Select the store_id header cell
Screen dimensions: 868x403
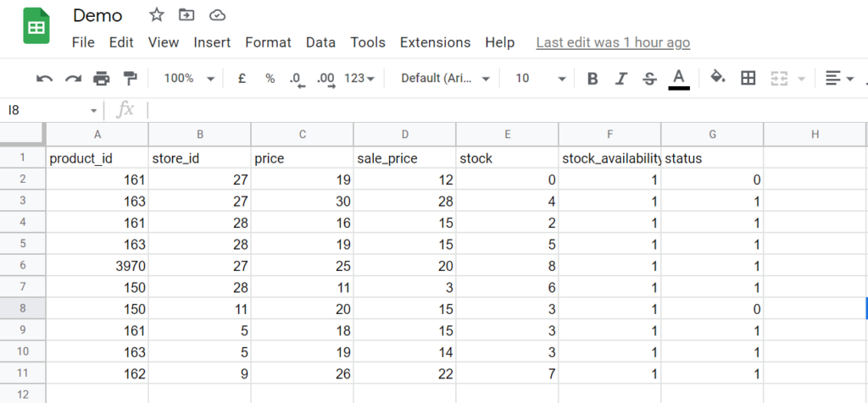[199, 158]
